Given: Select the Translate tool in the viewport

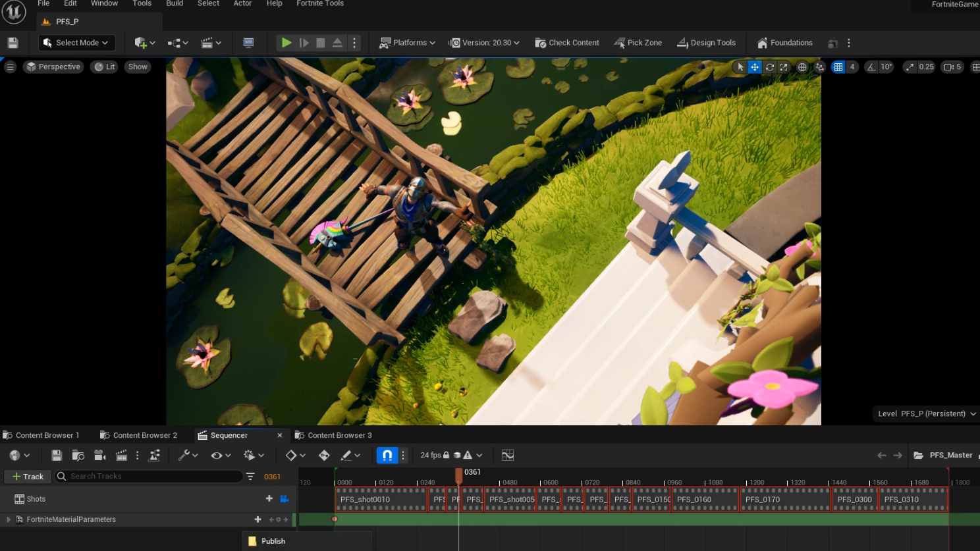Looking at the screenshot, I should pos(754,66).
